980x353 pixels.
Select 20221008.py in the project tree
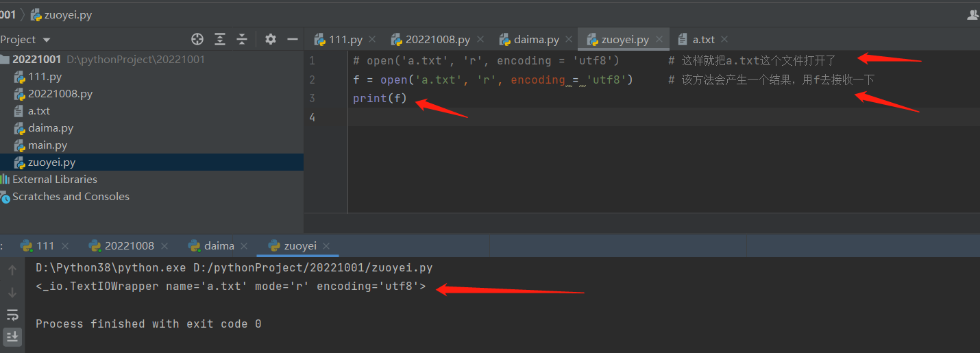click(60, 94)
